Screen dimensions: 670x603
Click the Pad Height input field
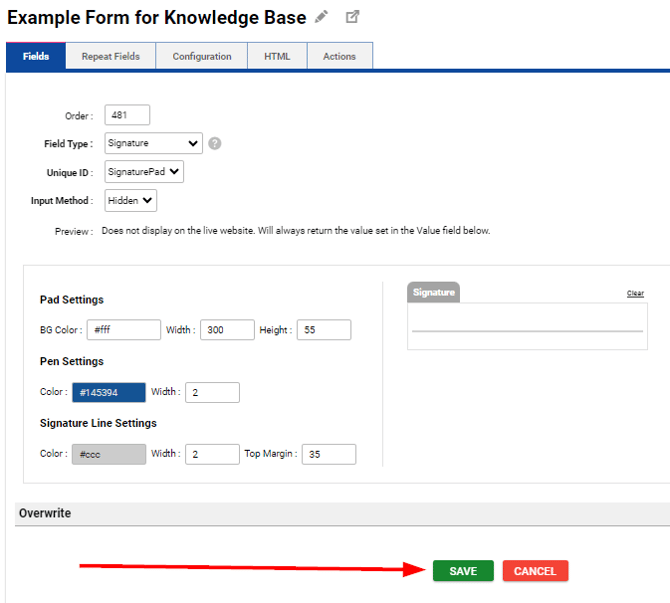323,330
